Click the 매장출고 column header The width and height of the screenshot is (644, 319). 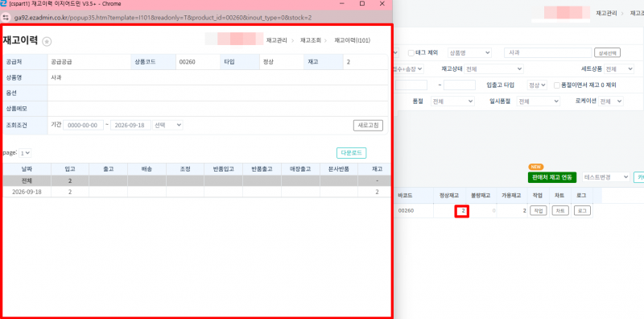pyautogui.click(x=300, y=169)
